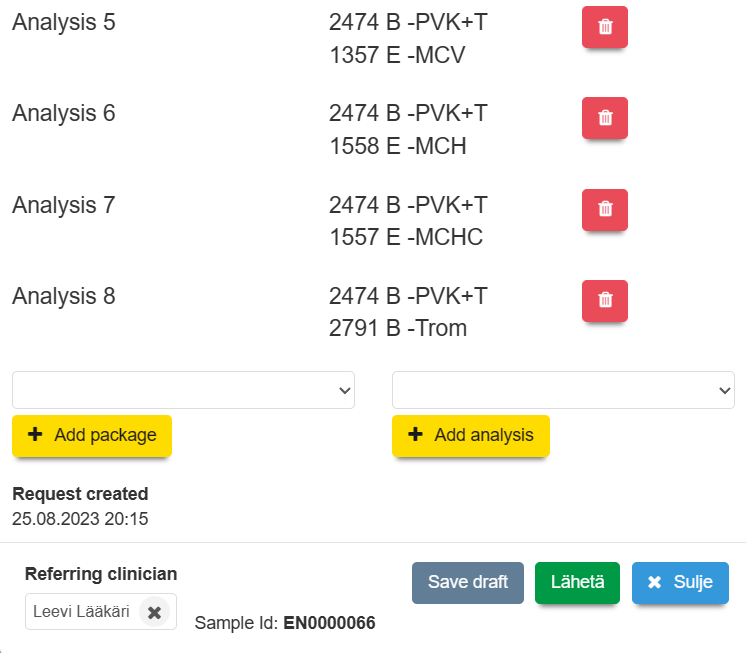Close the form with Sulje
This screenshot has width=746, height=653.
click(680, 582)
